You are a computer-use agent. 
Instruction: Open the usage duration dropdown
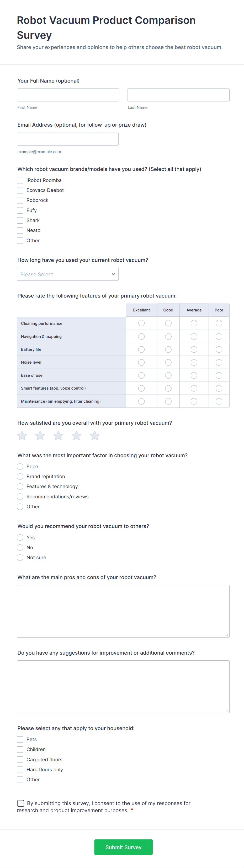pyautogui.click(x=67, y=274)
